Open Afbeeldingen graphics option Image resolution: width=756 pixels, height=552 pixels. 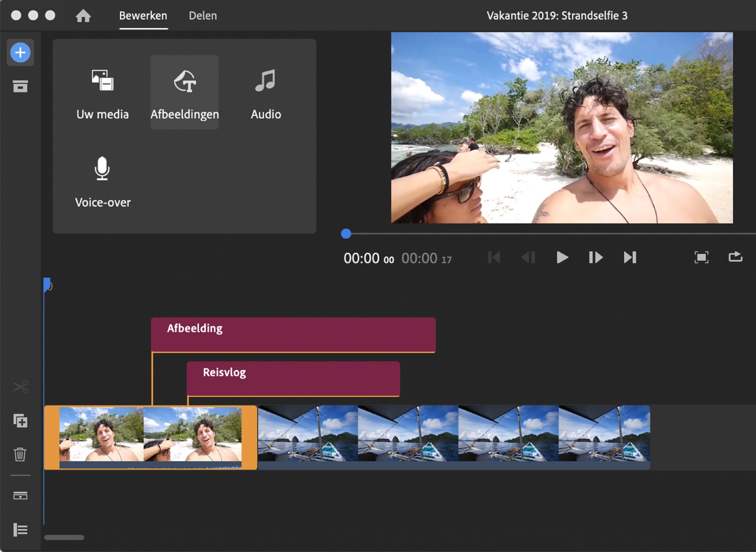[x=184, y=93]
